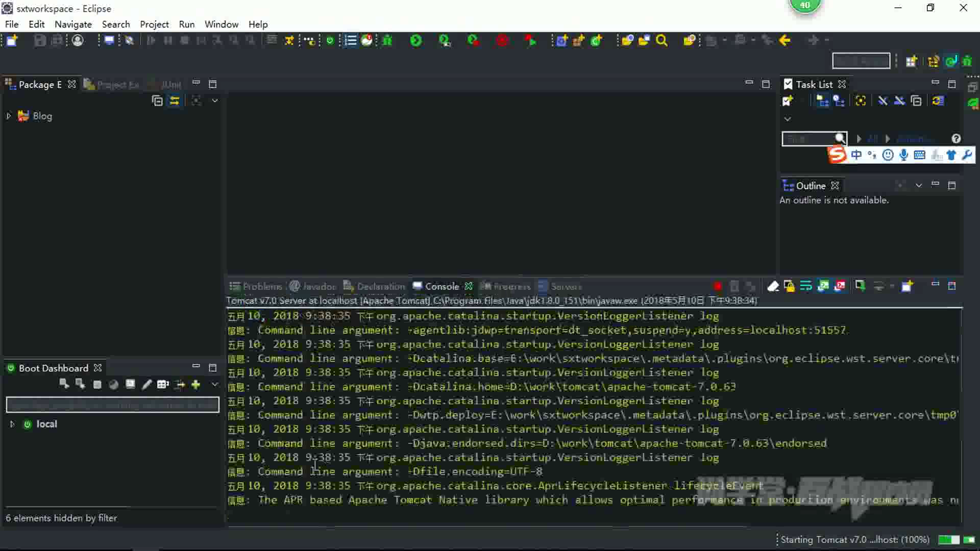980x551 pixels.
Task: Toggle show console on standard error change
Action: click(x=840, y=286)
